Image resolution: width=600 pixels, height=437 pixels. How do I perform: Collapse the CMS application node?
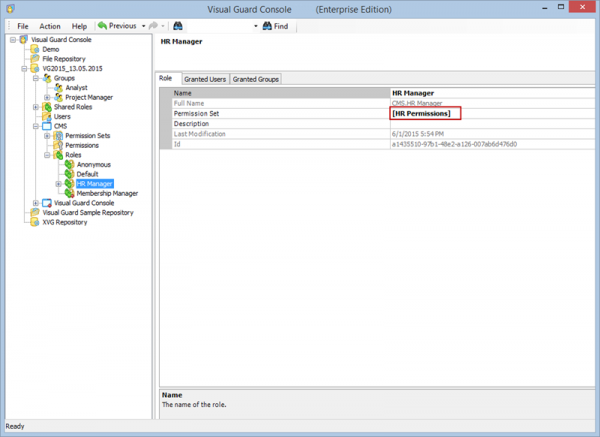(x=36, y=126)
